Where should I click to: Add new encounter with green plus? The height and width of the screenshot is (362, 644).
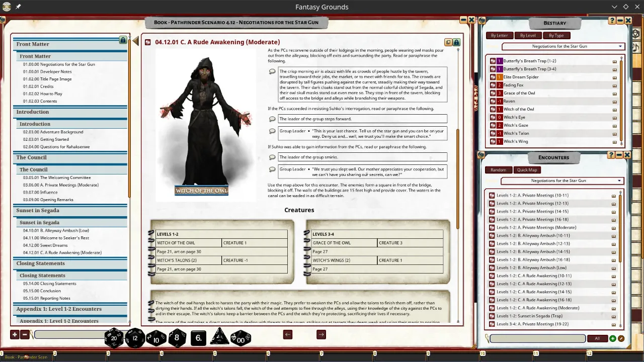pos(613,339)
